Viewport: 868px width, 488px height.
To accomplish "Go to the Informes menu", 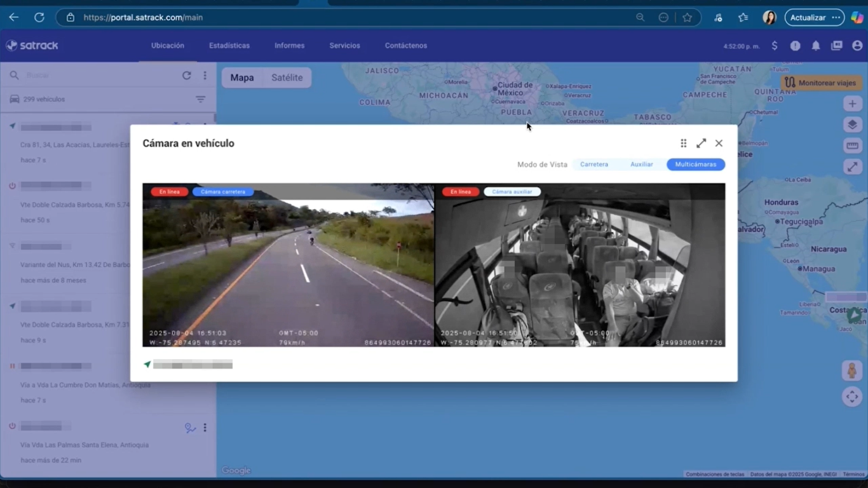I will click(289, 46).
